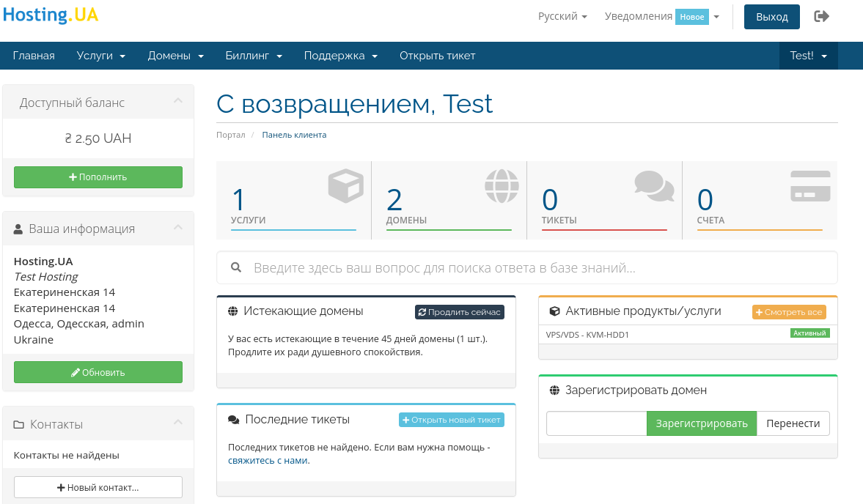863x504 pixels.
Task: Open the Биллинг menu
Action: (x=254, y=56)
